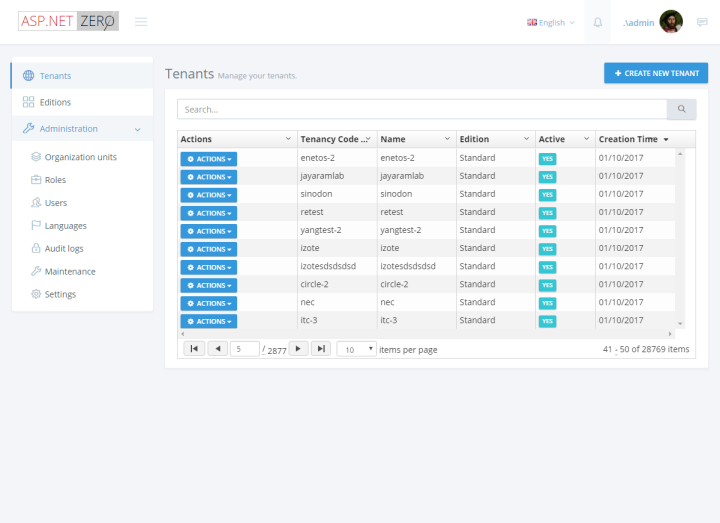Viewport: 720px width, 523px height.
Task: Open Edition column header menu arrow
Action: tap(526, 139)
